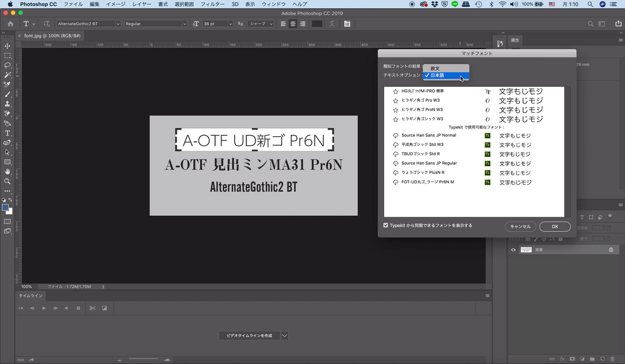The width and height of the screenshot is (625, 364).
Task: Favorite the ヒラギノ角ゴ Pro W3 star
Action: pos(396,101)
